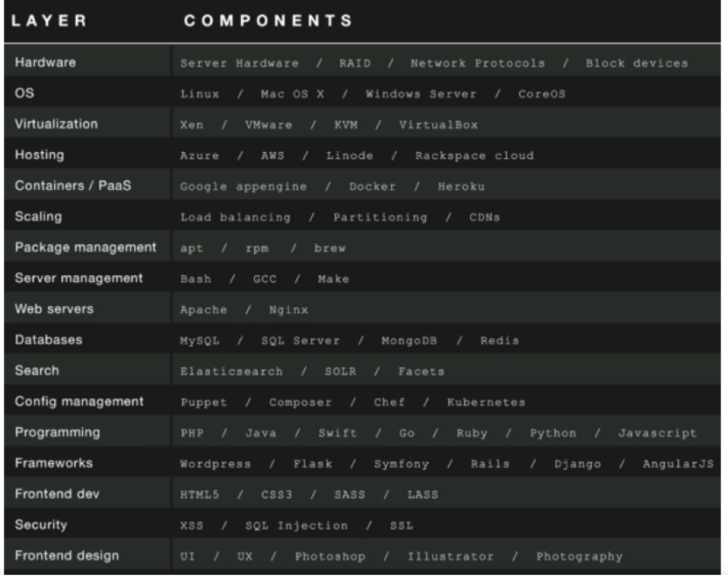Image resolution: width=728 pixels, height=578 pixels.
Task: Click Load balancing in Scaling row
Action: coord(235,218)
